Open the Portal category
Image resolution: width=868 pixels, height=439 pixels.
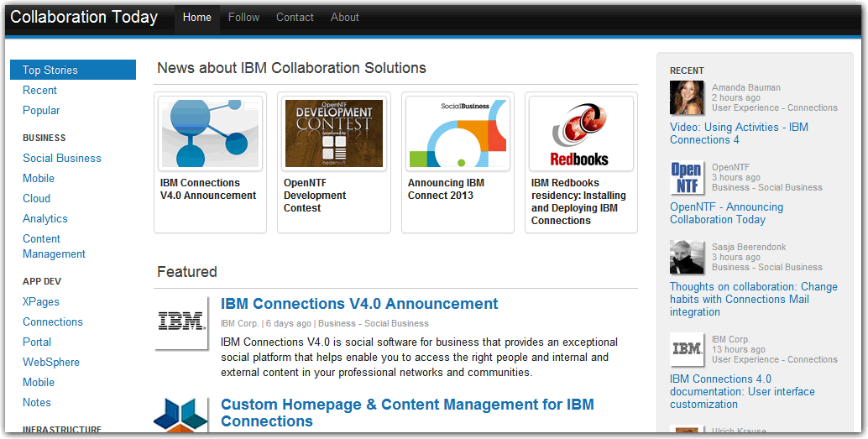(x=37, y=342)
